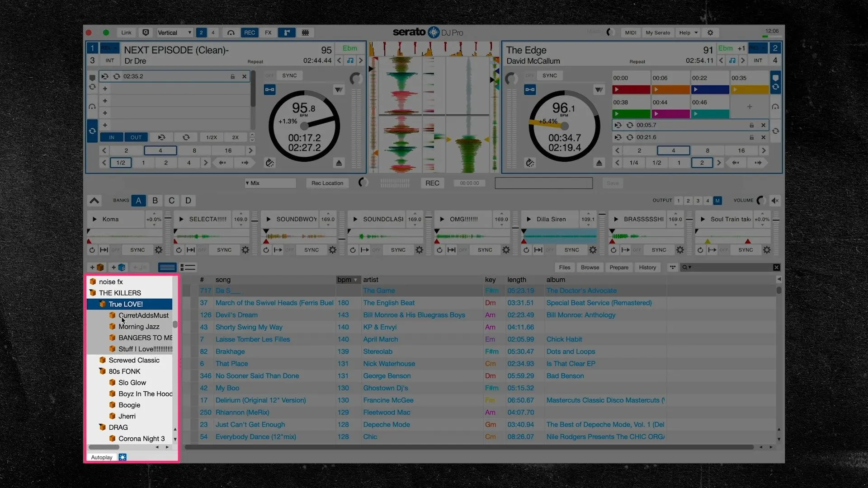
Task: Collapse the sampler panel with chevron
Action: pyautogui.click(x=94, y=201)
